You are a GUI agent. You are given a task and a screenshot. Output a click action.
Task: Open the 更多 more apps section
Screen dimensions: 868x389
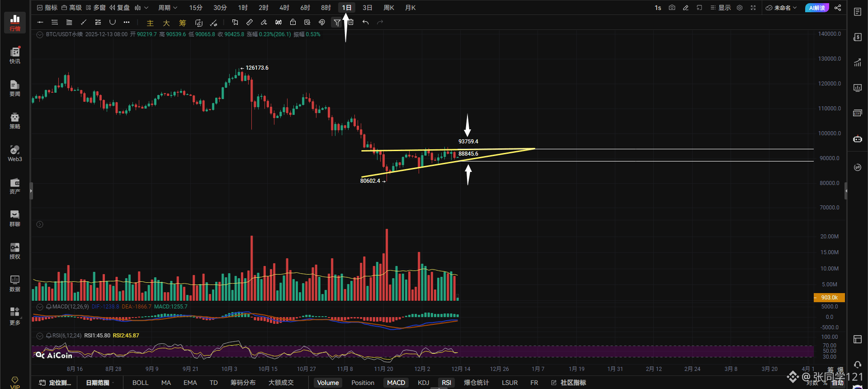[x=15, y=316]
